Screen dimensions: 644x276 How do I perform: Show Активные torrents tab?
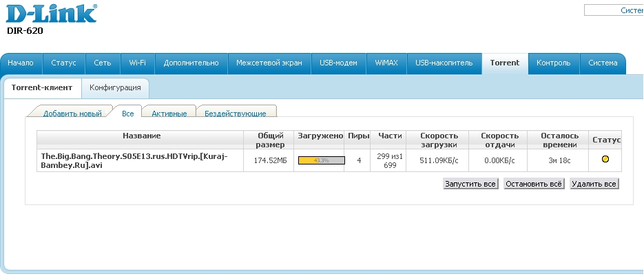coord(169,114)
